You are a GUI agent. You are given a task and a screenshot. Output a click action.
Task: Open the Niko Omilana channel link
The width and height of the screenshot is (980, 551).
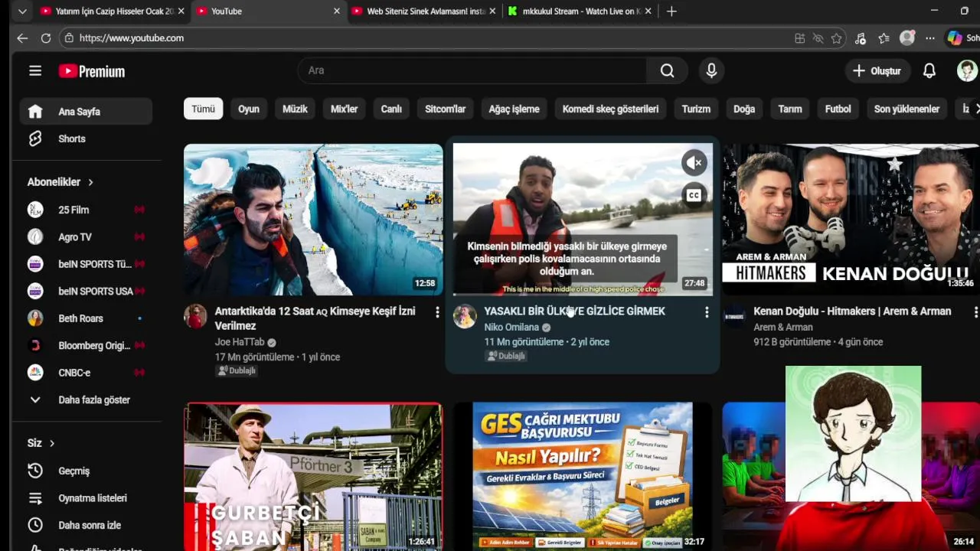point(511,328)
